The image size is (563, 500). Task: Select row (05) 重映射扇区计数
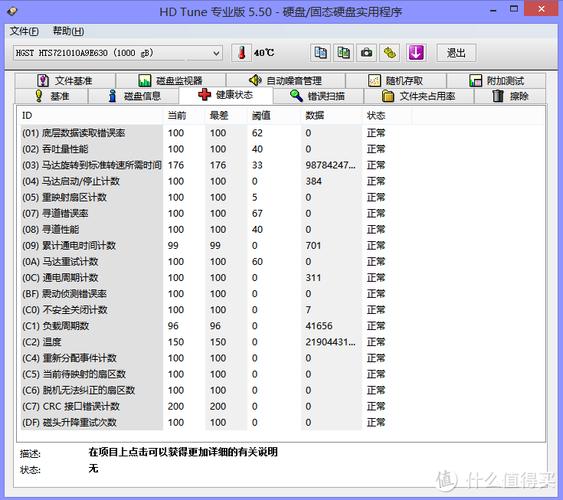pos(215,197)
